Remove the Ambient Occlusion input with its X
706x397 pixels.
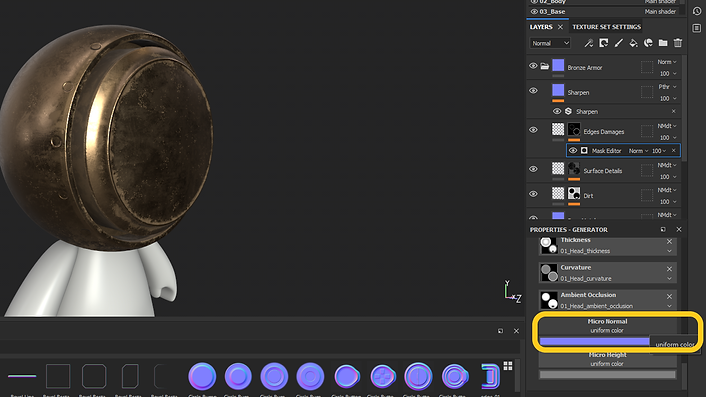(669, 296)
